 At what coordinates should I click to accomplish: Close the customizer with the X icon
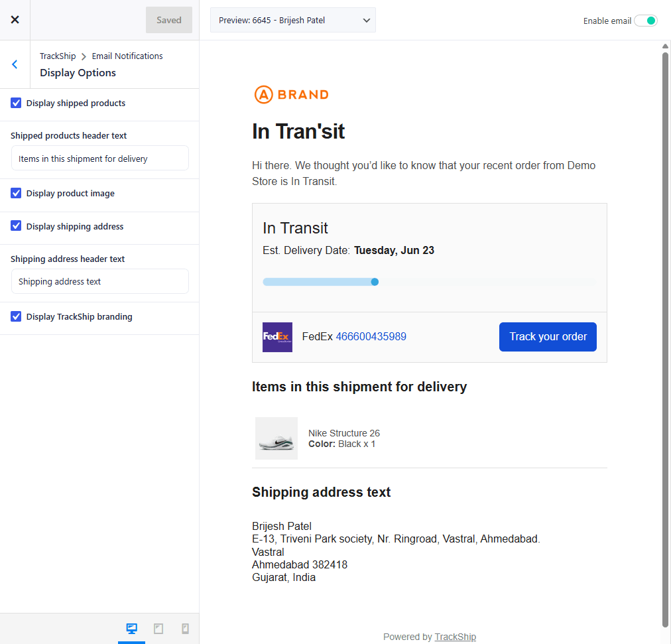pyautogui.click(x=15, y=20)
